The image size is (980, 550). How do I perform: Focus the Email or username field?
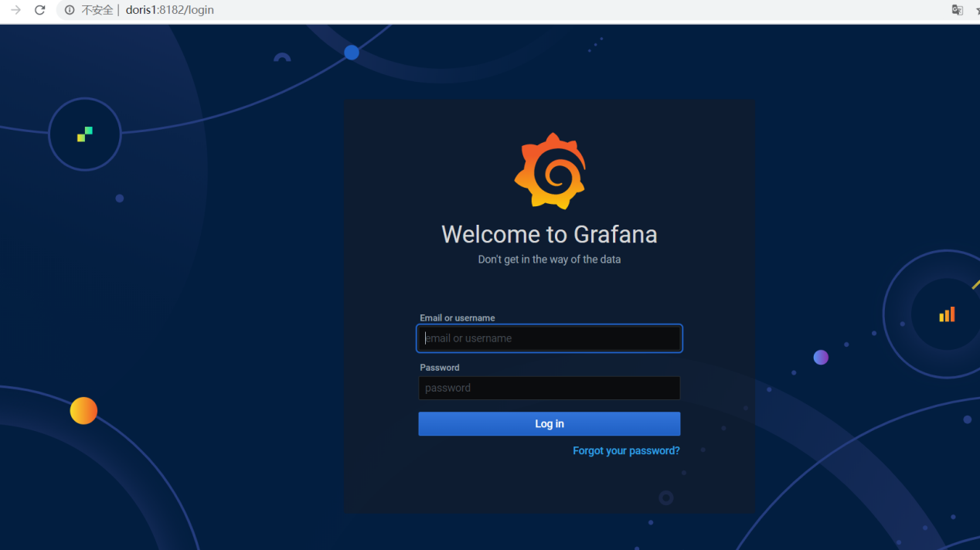[550, 338]
